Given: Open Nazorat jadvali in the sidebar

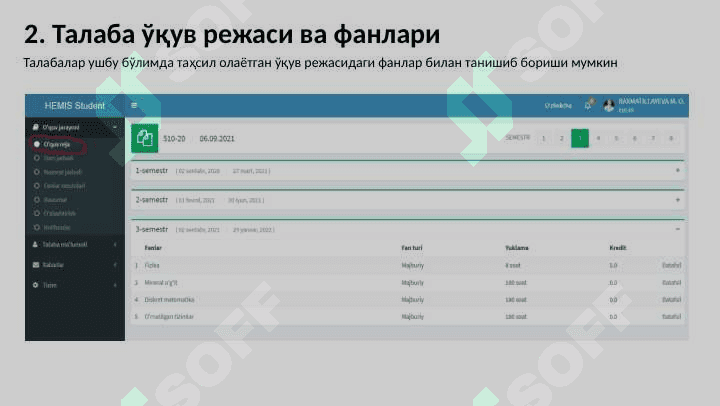Looking at the screenshot, I should coord(62,172).
